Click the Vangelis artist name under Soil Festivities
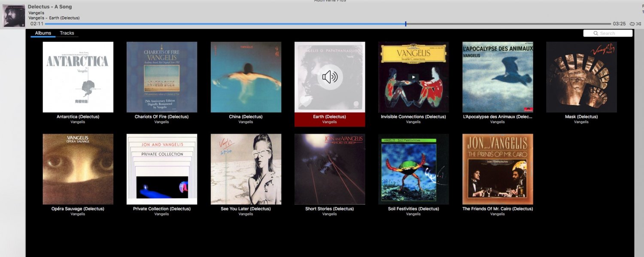The image size is (644, 257). tap(413, 214)
